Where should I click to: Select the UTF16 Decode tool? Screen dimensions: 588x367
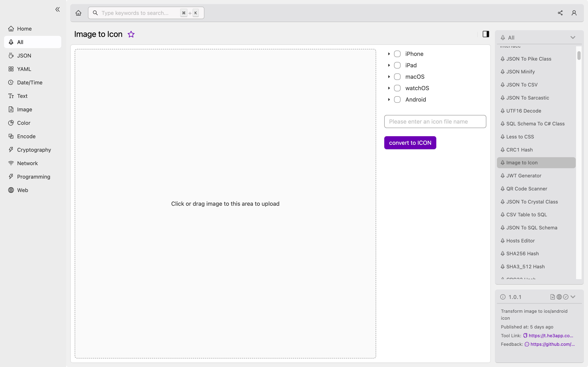pyautogui.click(x=524, y=110)
